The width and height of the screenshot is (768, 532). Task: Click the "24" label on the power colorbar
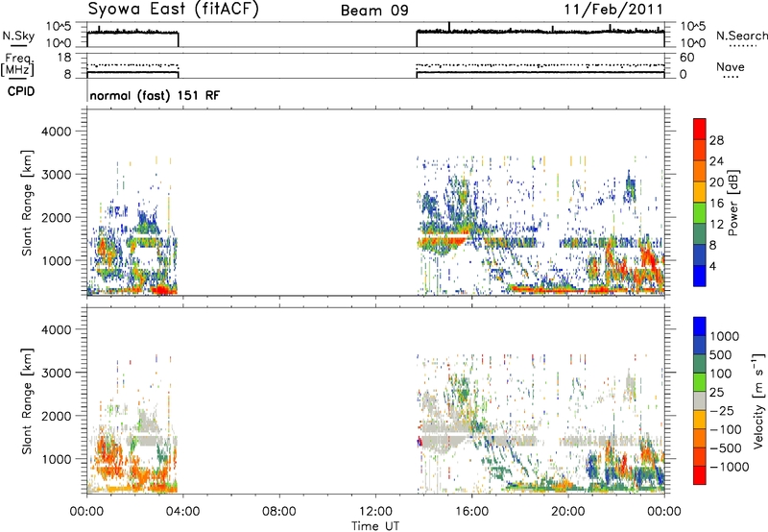[716, 161]
